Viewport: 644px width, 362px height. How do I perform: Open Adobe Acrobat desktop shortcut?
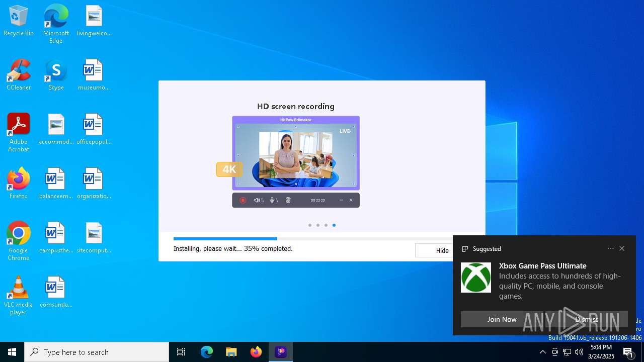point(19,133)
